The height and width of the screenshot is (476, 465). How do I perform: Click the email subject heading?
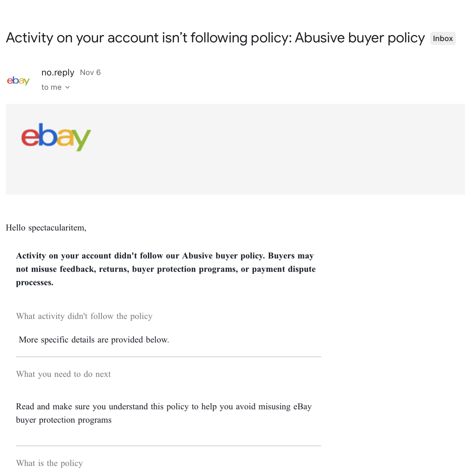215,38
